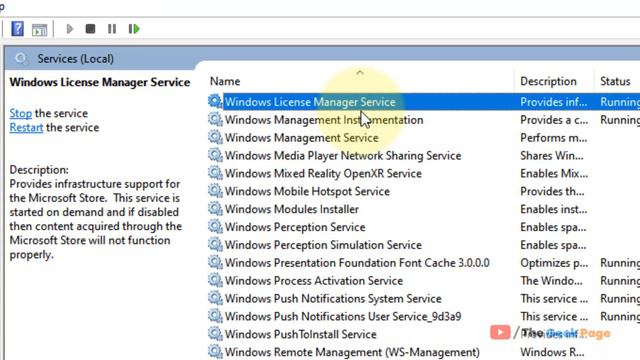Click gear icon of Windows Management Instrumentation
Viewport: 640px width, 360px height.
215,119
